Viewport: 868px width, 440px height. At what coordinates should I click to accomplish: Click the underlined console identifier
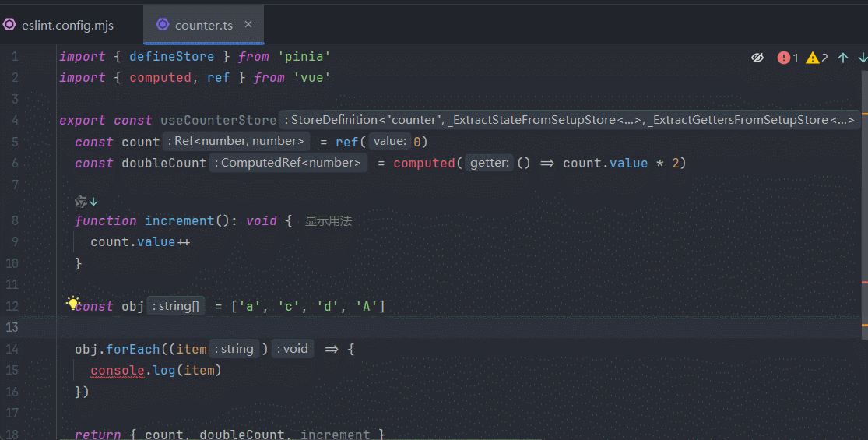[x=118, y=370]
